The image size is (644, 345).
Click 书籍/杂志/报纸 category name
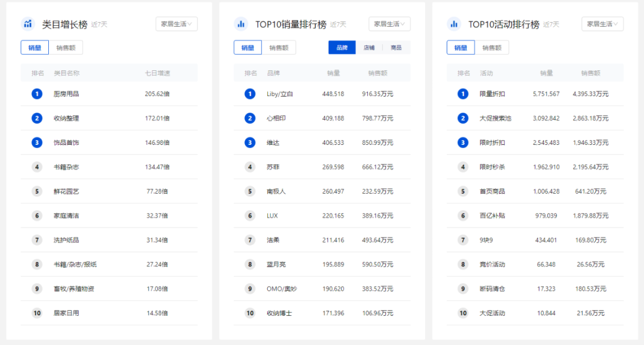coord(75,264)
